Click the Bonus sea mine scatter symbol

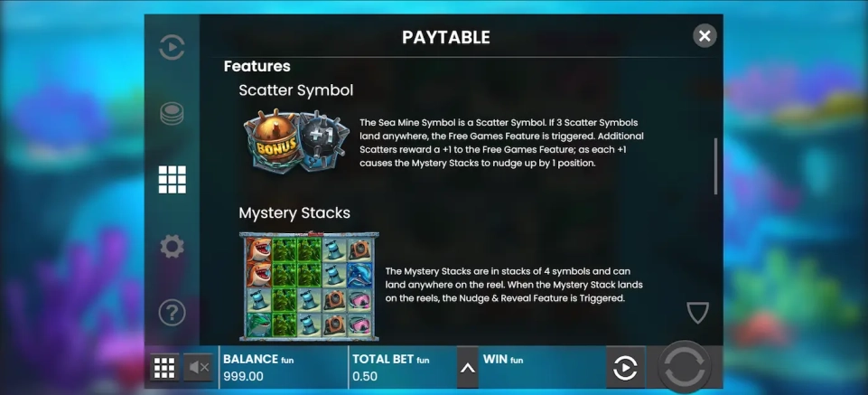click(271, 143)
